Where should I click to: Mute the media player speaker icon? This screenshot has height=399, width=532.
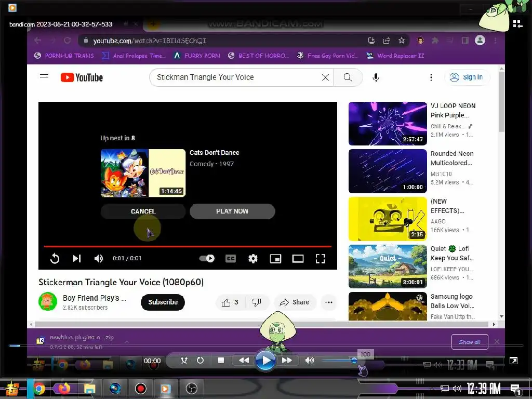coord(310,361)
